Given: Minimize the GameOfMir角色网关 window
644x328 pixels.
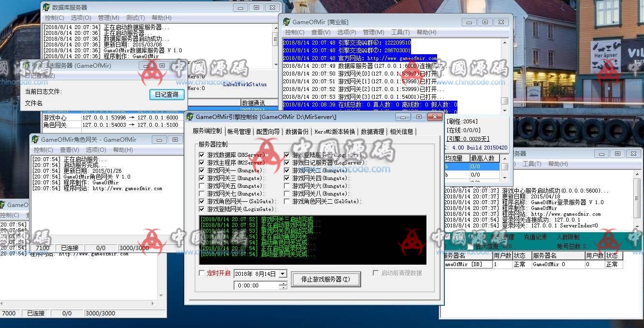Looking at the screenshot, I should (x=160, y=139).
